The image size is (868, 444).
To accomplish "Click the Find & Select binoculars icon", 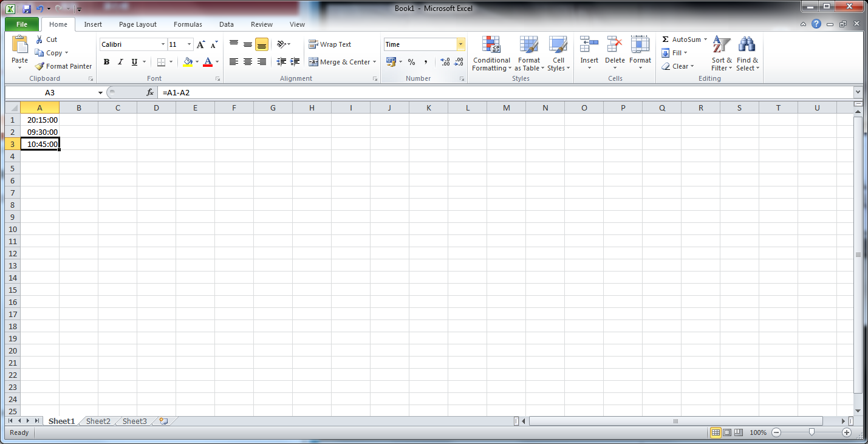I will tap(747, 45).
